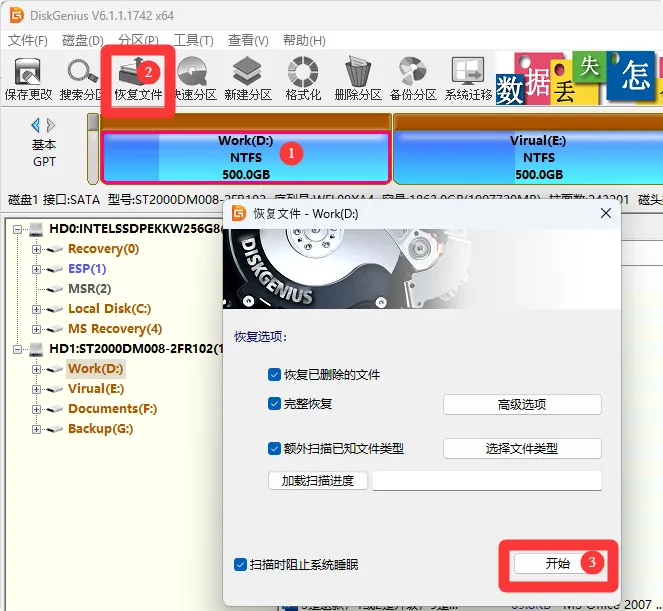Toggle 完整恢复 checkbox
The image size is (663, 611).
point(274,404)
